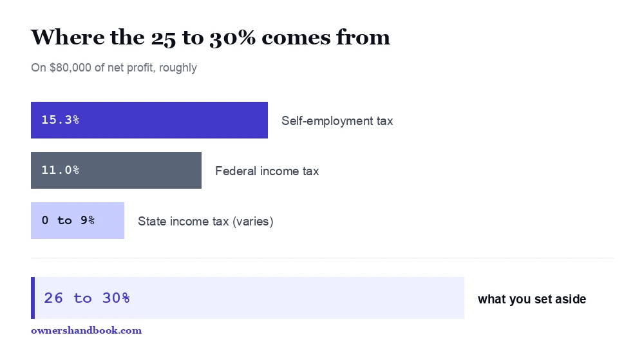Click the 26 to 30% total bar

point(248,298)
